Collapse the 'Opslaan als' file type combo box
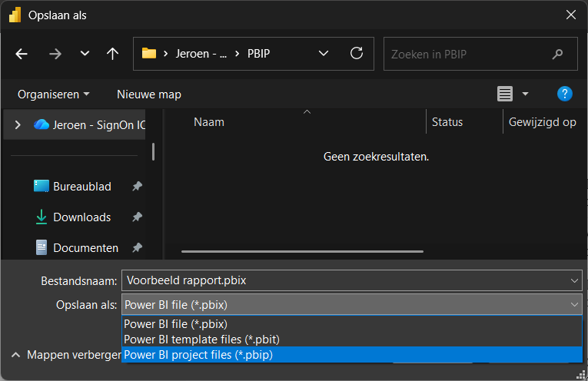 tap(352, 305)
